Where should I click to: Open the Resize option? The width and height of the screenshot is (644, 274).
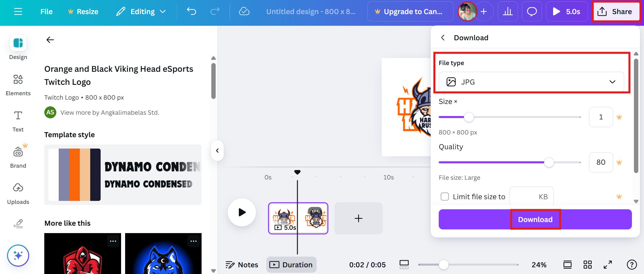(83, 11)
